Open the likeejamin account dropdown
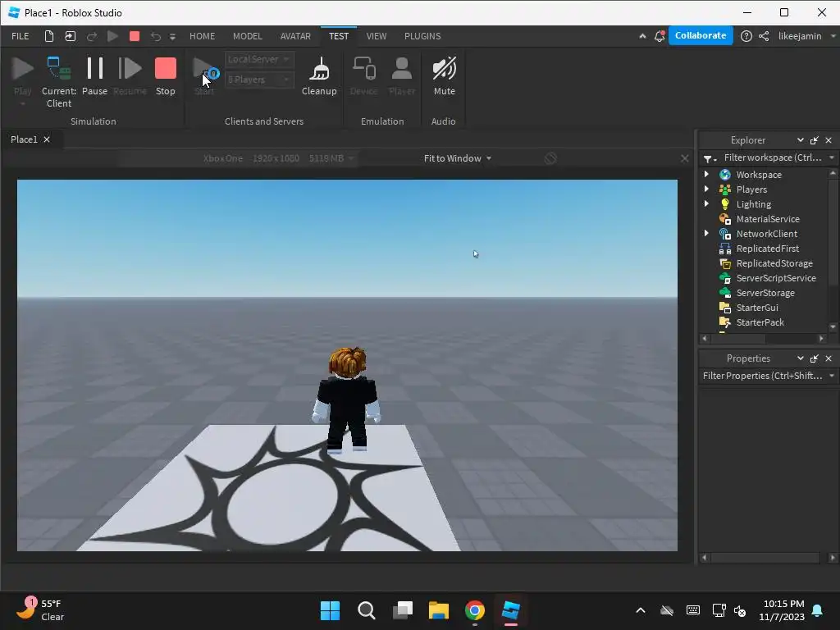 806,36
